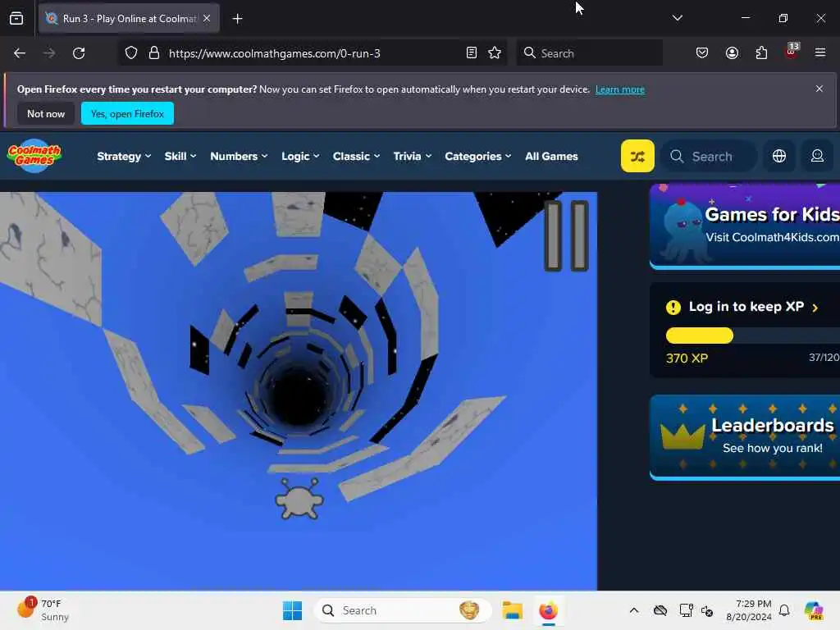Image resolution: width=840 pixels, height=630 pixels.
Task: Open the Windows Start menu
Action: click(292, 610)
